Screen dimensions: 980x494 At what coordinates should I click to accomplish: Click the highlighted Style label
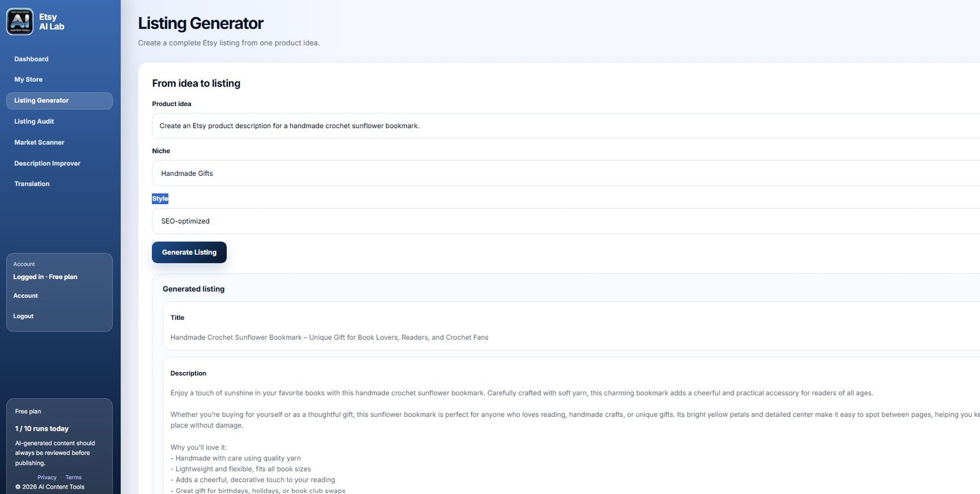click(160, 199)
